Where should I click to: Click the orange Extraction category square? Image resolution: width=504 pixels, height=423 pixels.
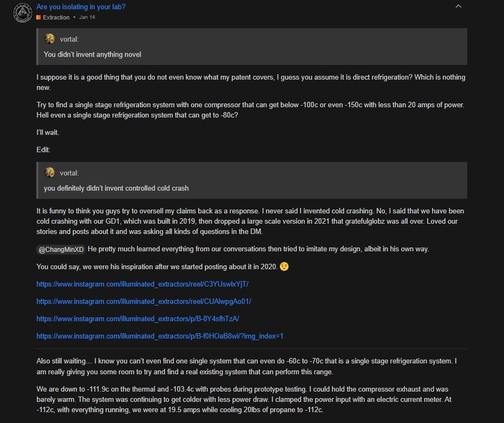(38, 17)
